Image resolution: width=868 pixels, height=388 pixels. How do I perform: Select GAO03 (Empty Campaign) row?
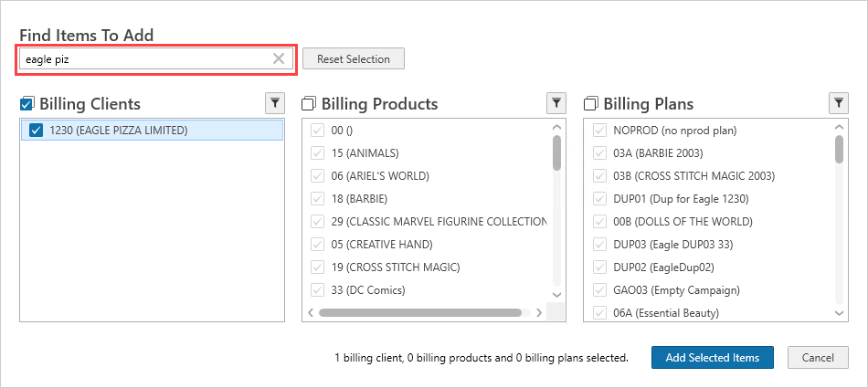click(709, 290)
